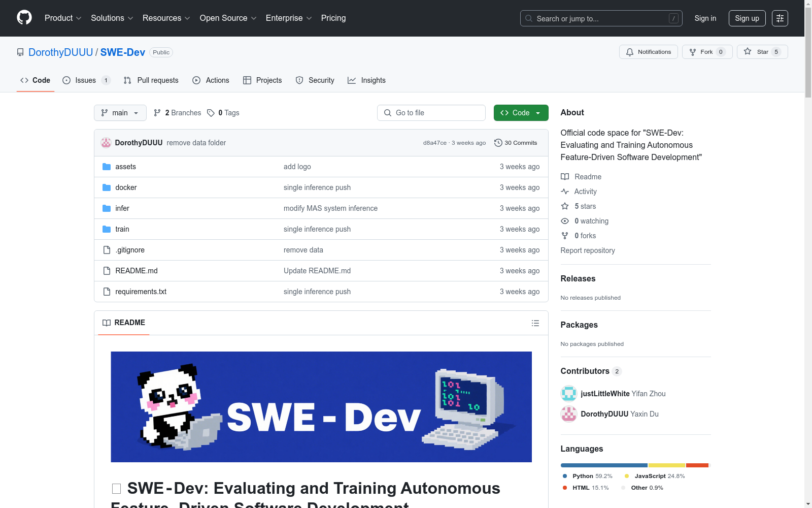Screen dimensions: 812x508
Task: Focus the Go to file search box
Action: point(431,113)
